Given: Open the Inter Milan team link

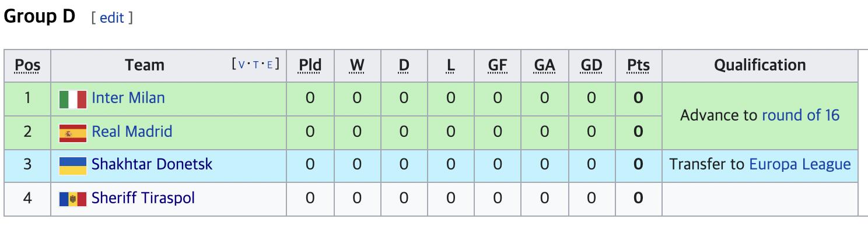Looking at the screenshot, I should click(x=128, y=98).
